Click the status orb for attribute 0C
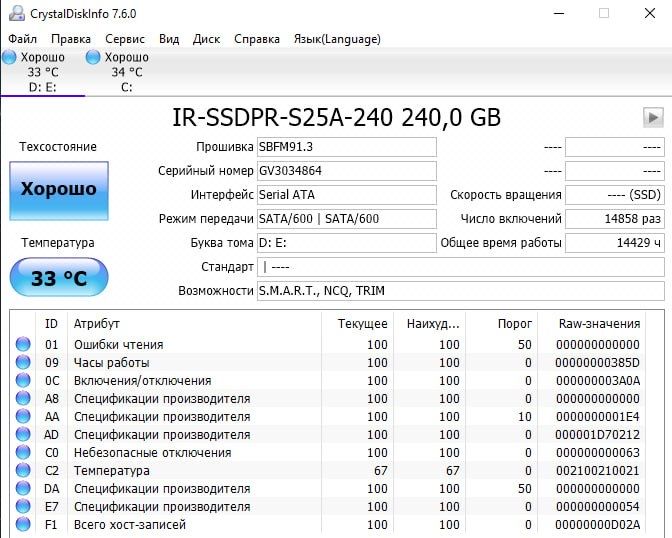Image resolution: width=672 pixels, height=538 pixels. [23, 380]
